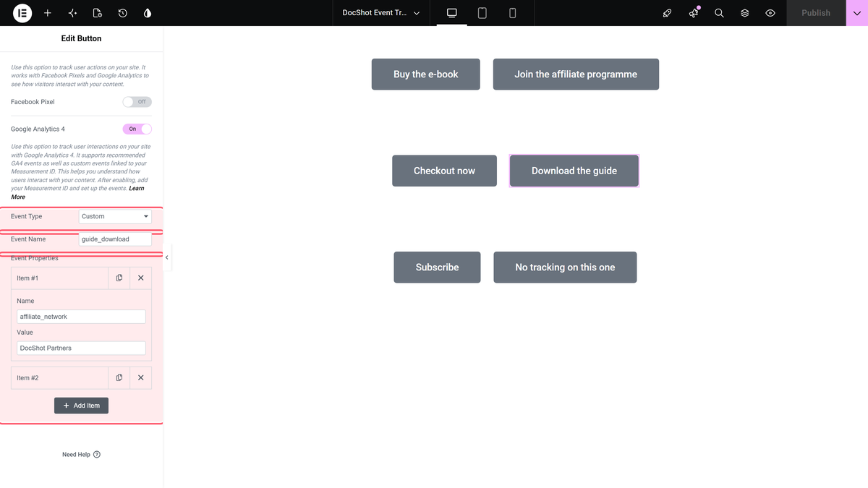Open the Elementor logo menu

coord(22,13)
